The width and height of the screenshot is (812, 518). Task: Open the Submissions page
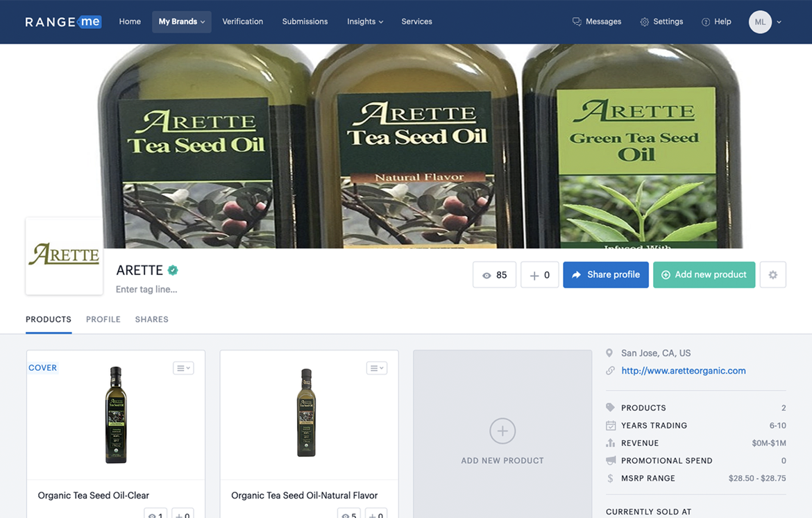(305, 22)
